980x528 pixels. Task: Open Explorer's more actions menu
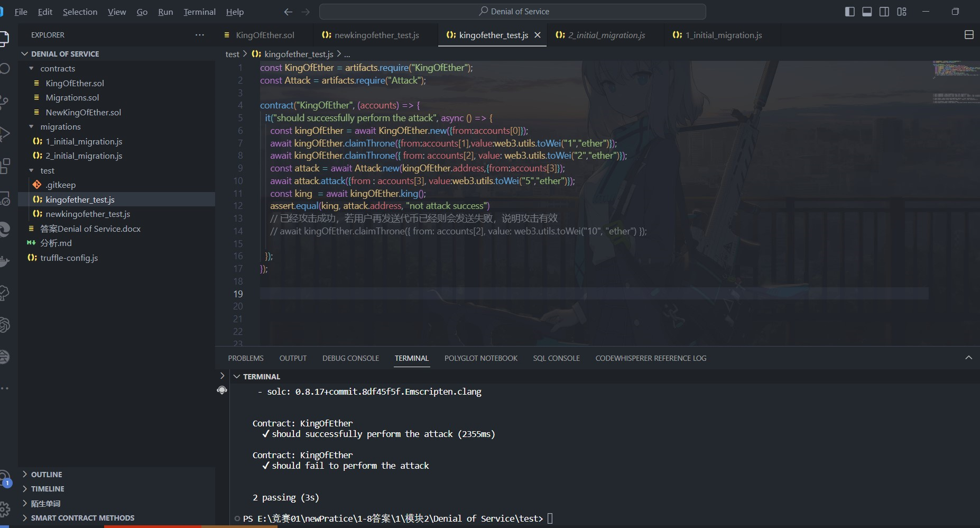199,35
